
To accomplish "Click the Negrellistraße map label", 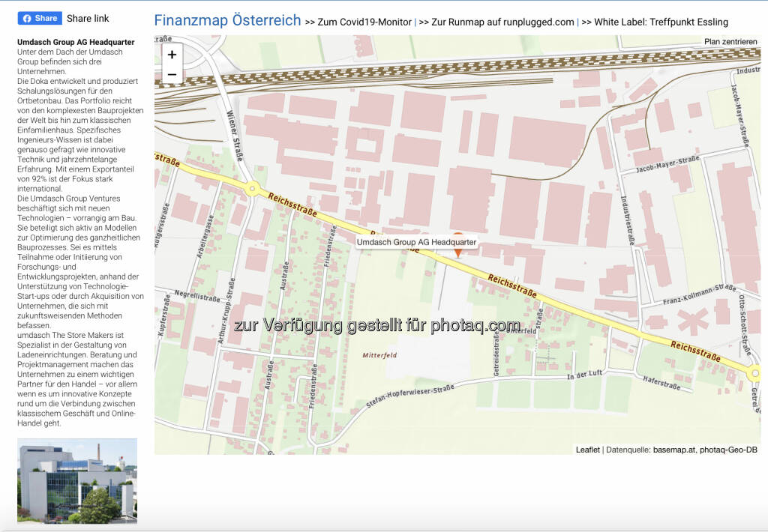I will coord(197,296).
